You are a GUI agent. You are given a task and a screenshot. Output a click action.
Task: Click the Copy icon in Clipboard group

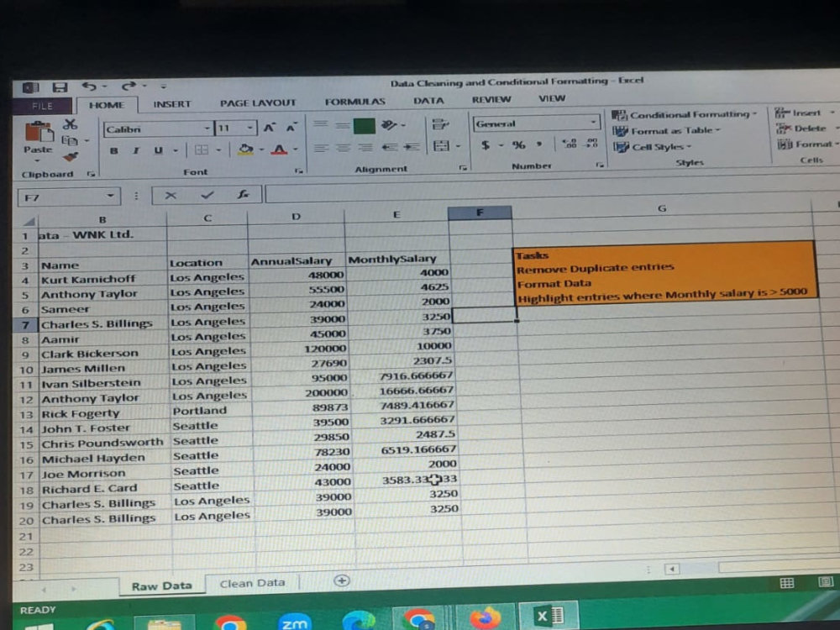[x=70, y=140]
